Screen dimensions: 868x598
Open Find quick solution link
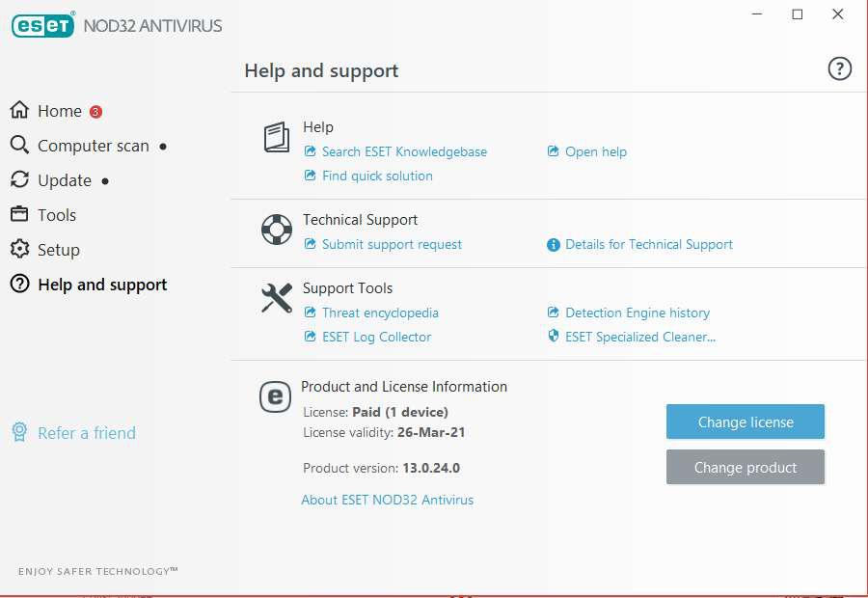tap(377, 177)
